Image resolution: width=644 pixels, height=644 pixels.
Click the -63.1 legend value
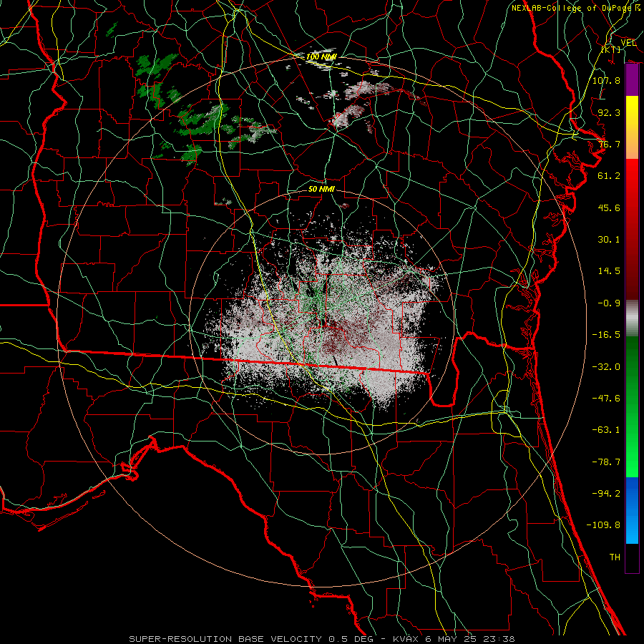tap(606, 430)
